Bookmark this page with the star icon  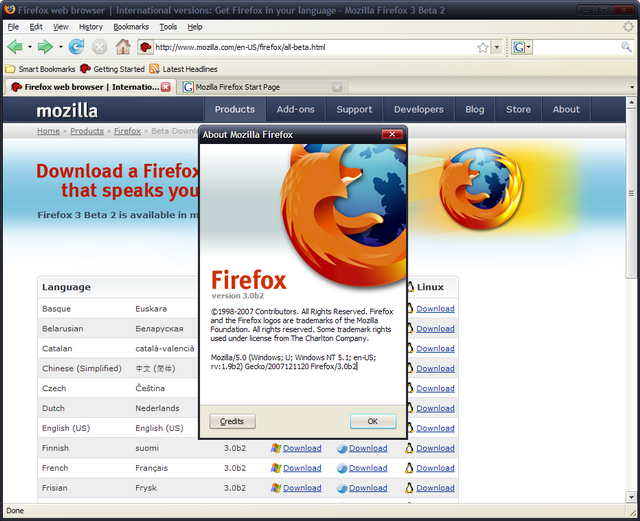(483, 47)
